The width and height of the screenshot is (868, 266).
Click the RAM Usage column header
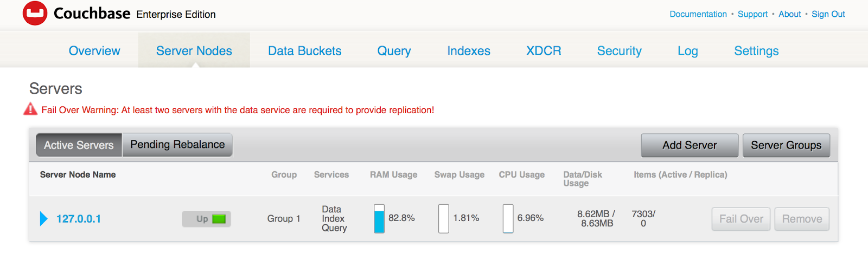pyautogui.click(x=394, y=174)
